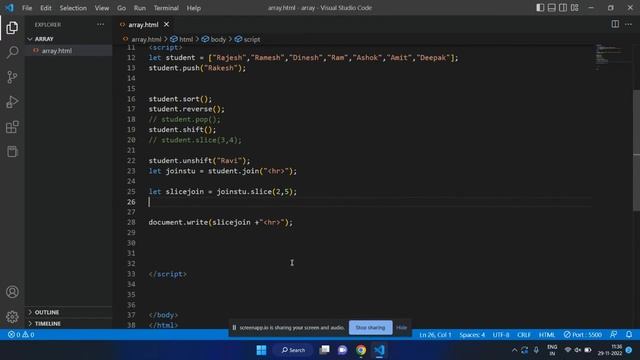Toggle the bottom panel layout icon
Image resolution: width=640 pixels, height=360 pixels.
(x=551, y=8)
